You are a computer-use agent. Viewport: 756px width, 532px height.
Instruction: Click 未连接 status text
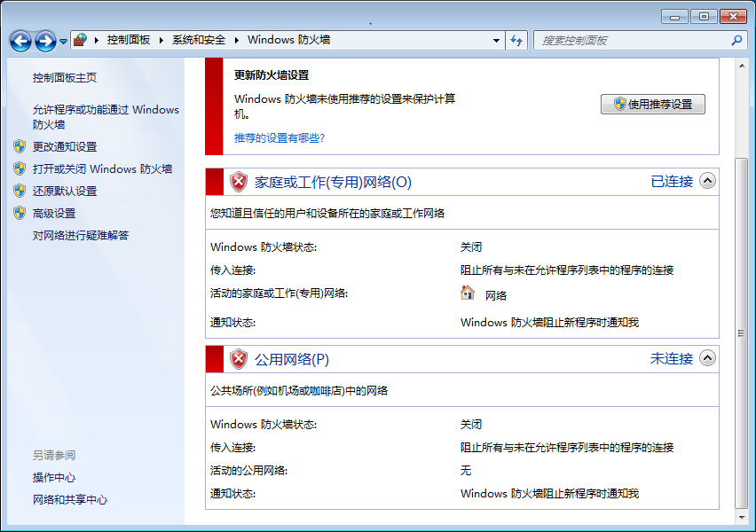[672, 359]
